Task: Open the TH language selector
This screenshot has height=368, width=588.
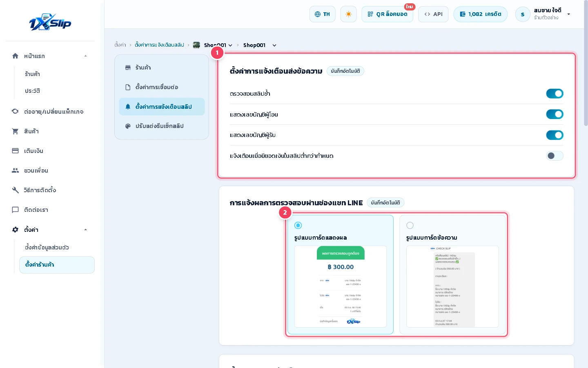Action: tap(322, 14)
